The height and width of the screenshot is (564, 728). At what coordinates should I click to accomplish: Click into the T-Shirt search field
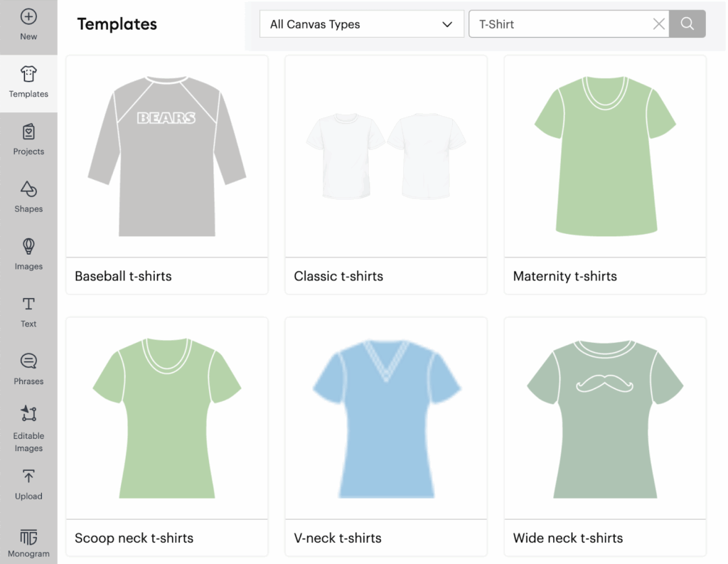[x=558, y=24]
